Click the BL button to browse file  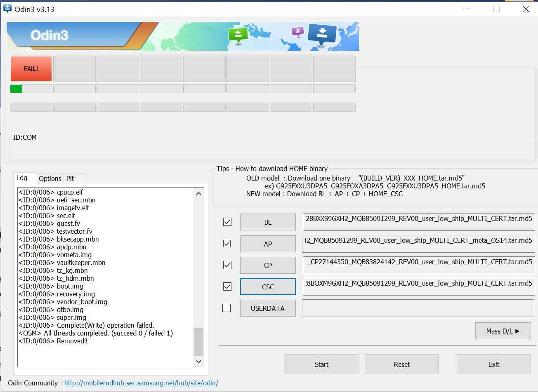[268, 222]
